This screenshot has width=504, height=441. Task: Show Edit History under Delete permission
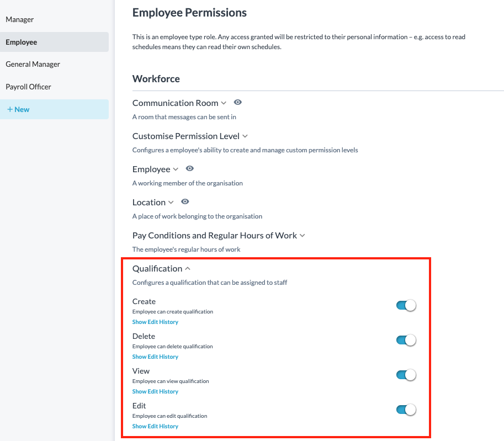click(155, 357)
